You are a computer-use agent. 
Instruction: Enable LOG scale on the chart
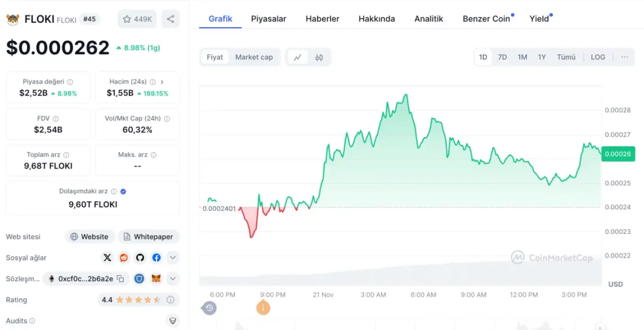click(x=598, y=57)
